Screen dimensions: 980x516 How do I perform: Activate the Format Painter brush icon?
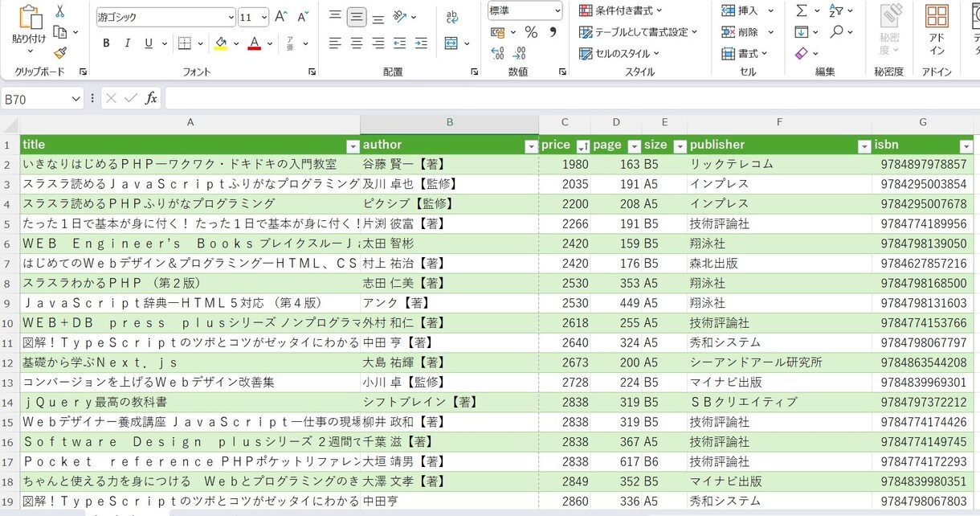(60, 53)
